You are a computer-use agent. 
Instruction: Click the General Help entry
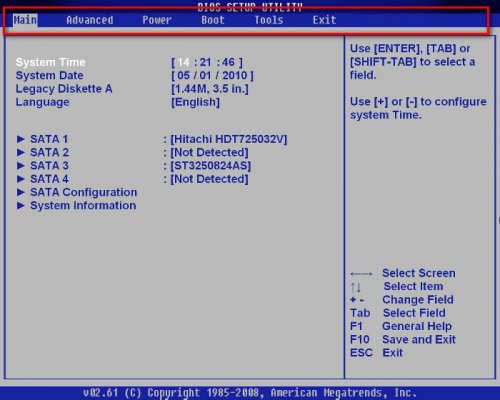(417, 326)
